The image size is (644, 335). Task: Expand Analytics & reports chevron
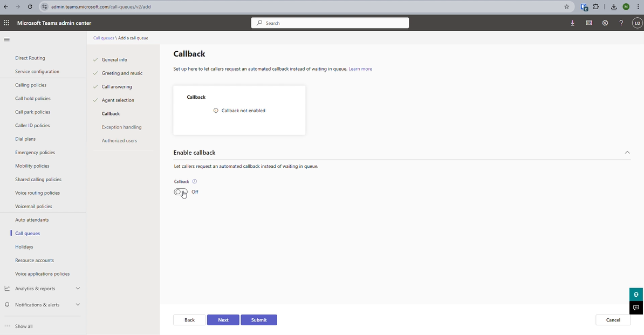(78, 289)
